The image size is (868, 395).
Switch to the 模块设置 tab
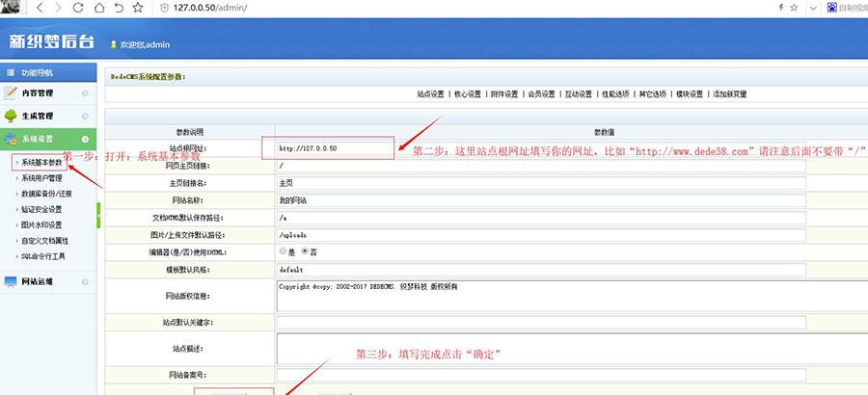point(690,94)
